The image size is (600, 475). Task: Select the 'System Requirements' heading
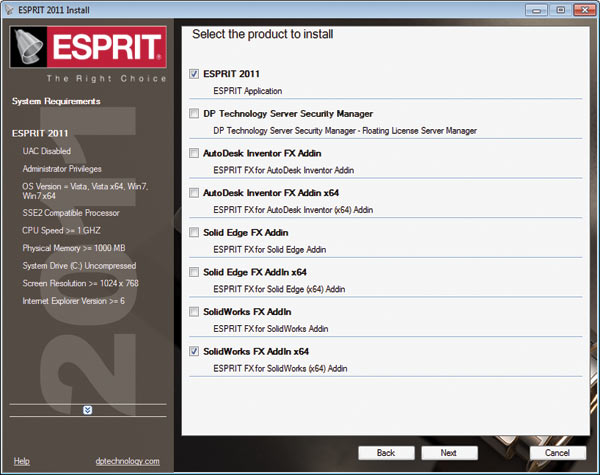pos(56,101)
